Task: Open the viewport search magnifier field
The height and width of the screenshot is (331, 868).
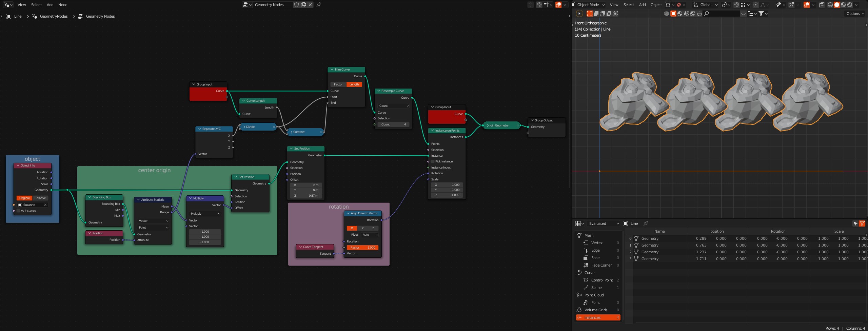Action: pos(722,14)
